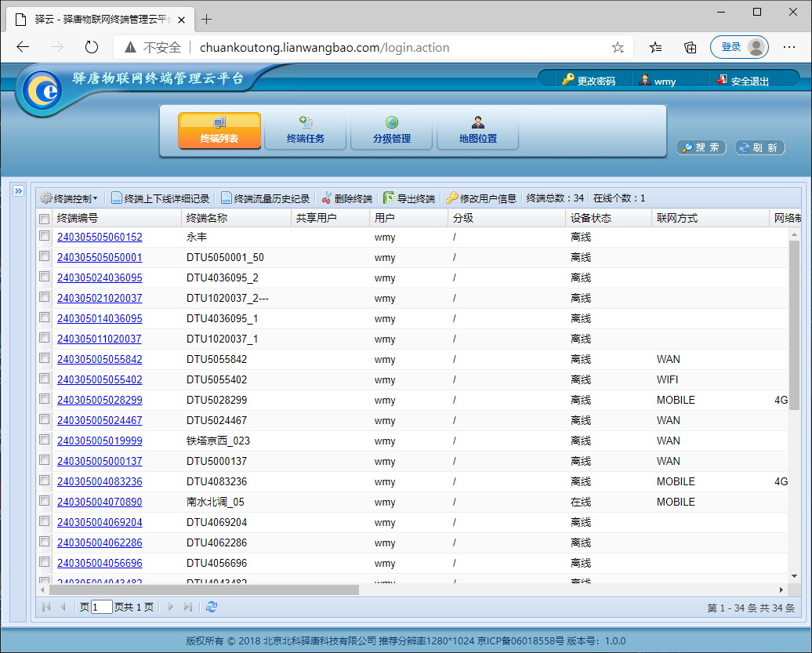Expand the collapsed left side panel
This screenshot has height=653, width=812.
pyautogui.click(x=19, y=191)
